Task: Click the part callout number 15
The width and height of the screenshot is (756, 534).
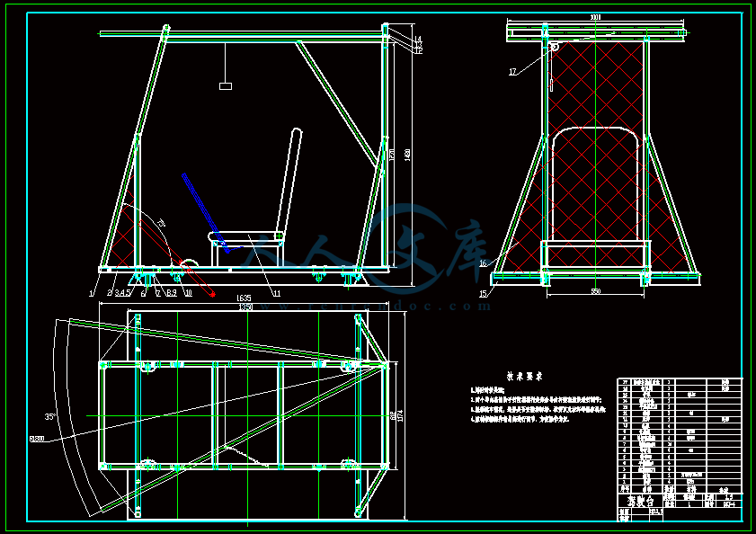Action: pyautogui.click(x=484, y=293)
